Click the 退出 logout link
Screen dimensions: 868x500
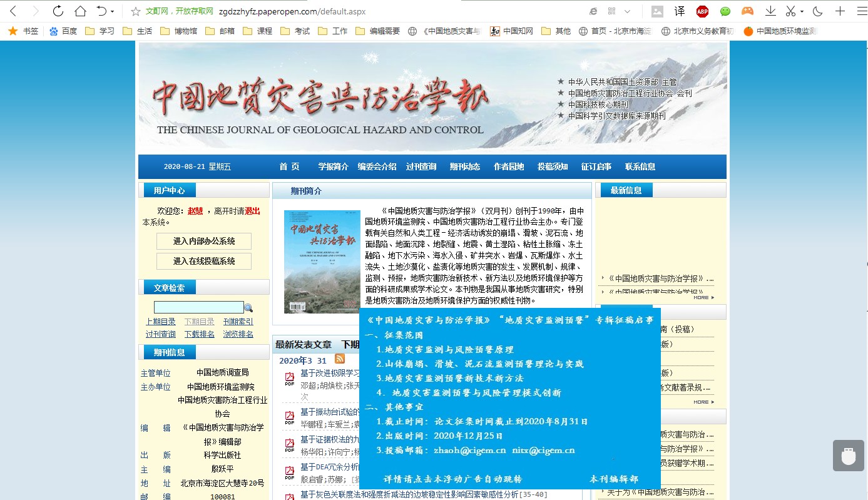pos(252,211)
